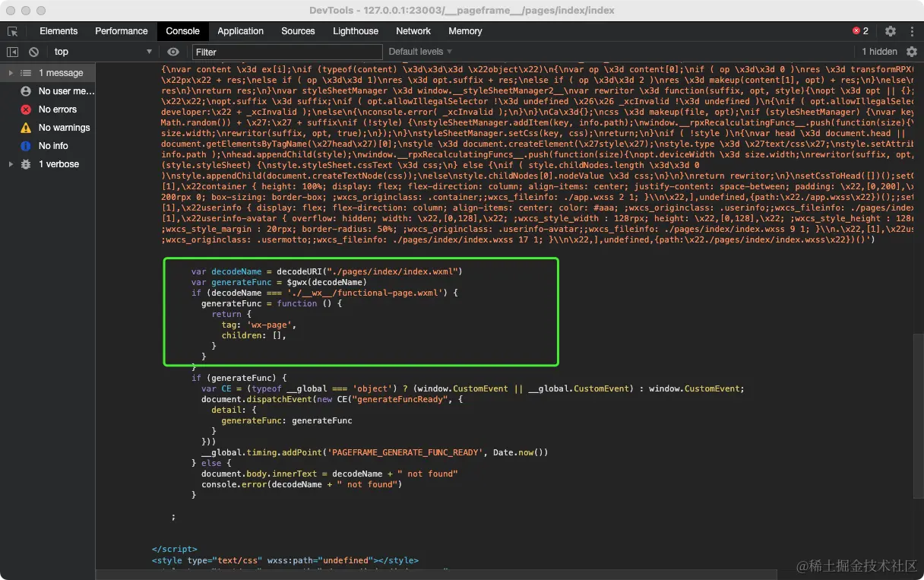Image resolution: width=924 pixels, height=580 pixels.
Task: Open the three-dot DevTools menu
Action: 912,31
